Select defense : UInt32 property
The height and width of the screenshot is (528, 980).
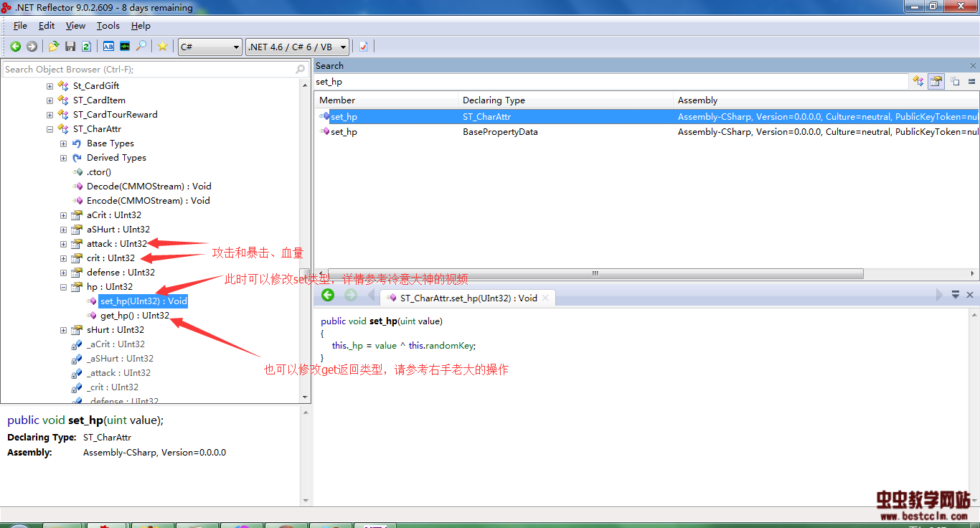click(121, 273)
